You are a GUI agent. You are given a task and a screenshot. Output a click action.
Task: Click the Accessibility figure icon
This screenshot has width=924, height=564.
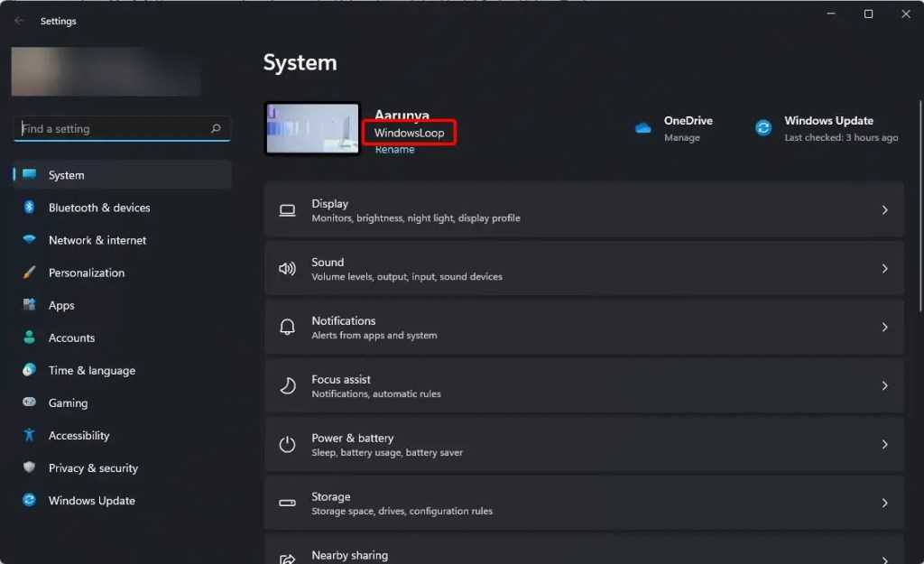[x=30, y=435]
